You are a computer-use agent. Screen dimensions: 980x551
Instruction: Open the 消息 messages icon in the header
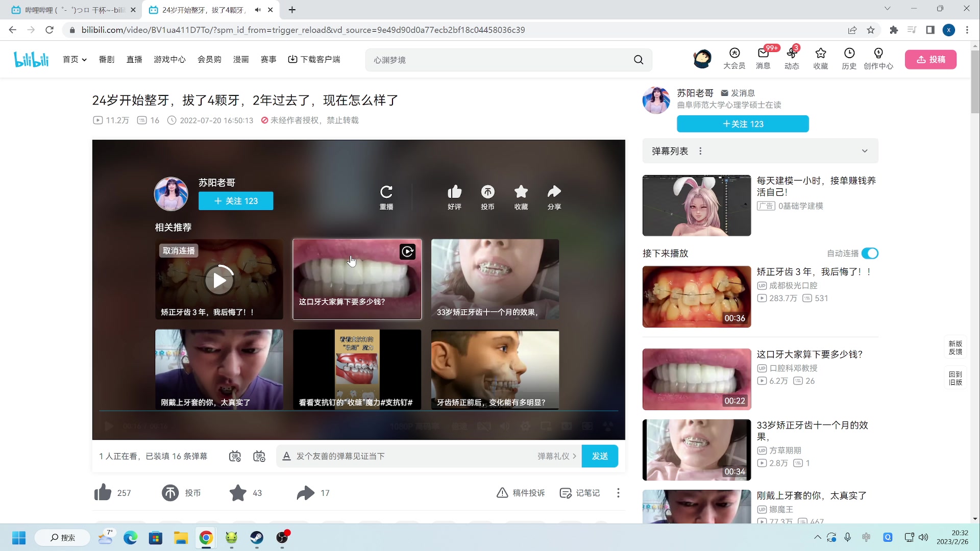pyautogui.click(x=763, y=54)
